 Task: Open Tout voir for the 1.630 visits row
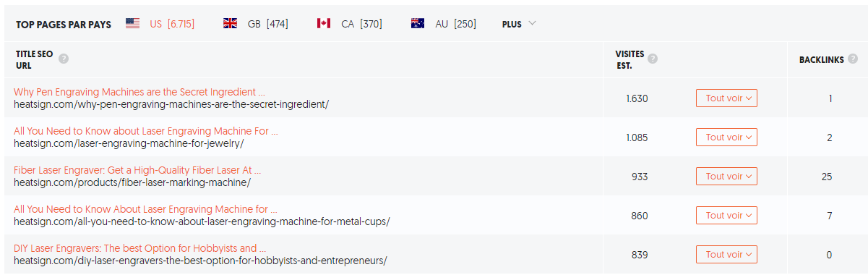point(726,98)
